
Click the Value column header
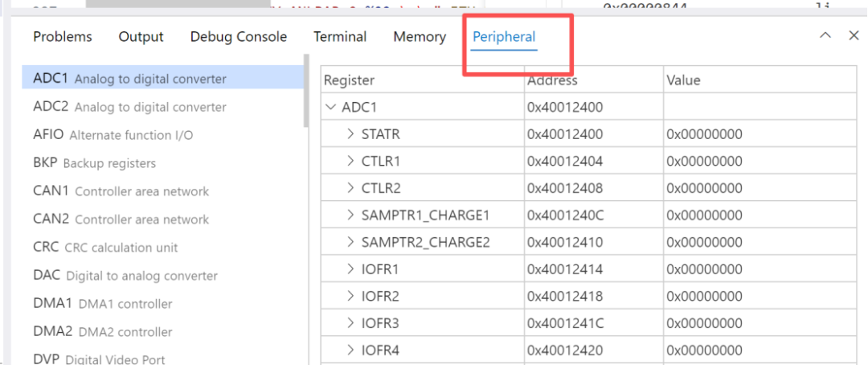[683, 80]
